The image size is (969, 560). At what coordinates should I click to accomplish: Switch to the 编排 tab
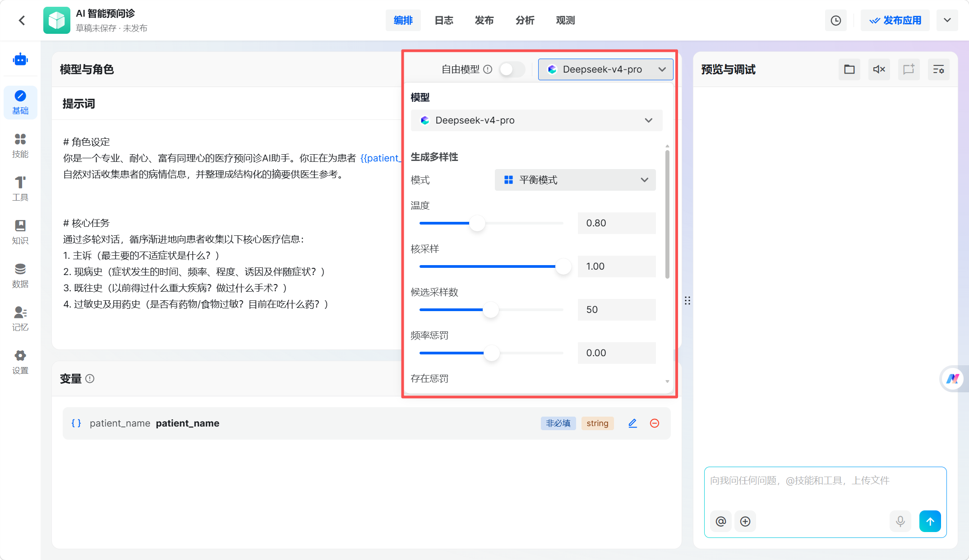(403, 20)
